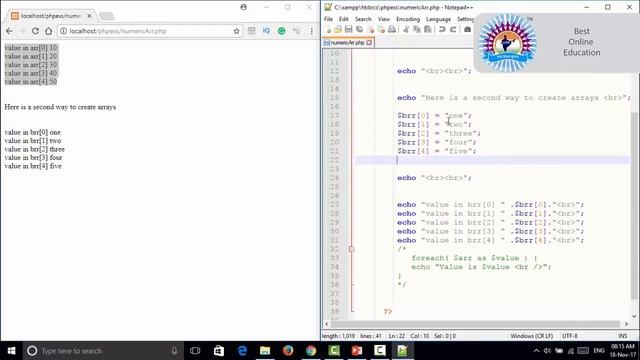Click UTF-8 encoding in status bar

570,336
